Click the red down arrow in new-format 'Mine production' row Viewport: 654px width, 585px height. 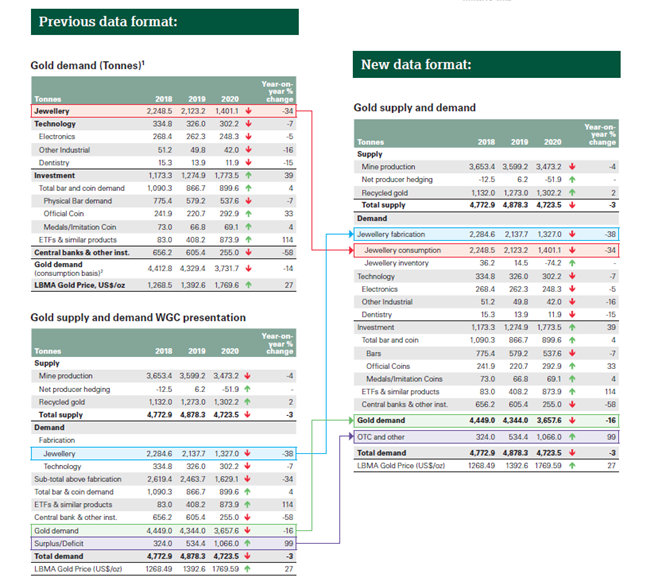tap(572, 166)
